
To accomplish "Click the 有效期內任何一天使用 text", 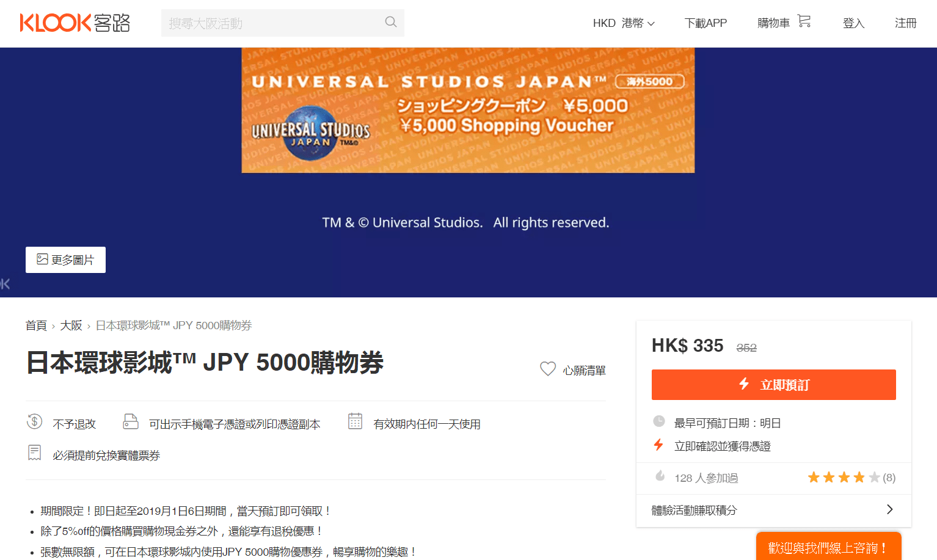I will click(x=427, y=424).
